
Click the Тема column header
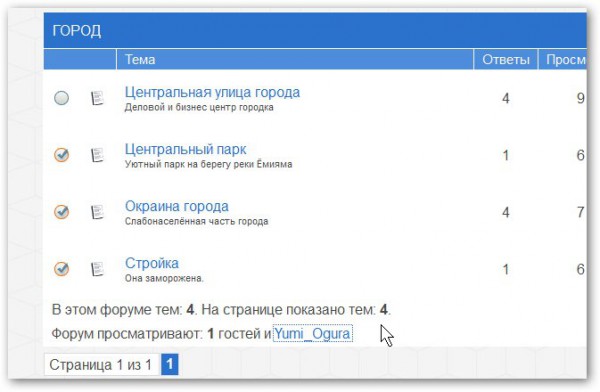(x=140, y=60)
